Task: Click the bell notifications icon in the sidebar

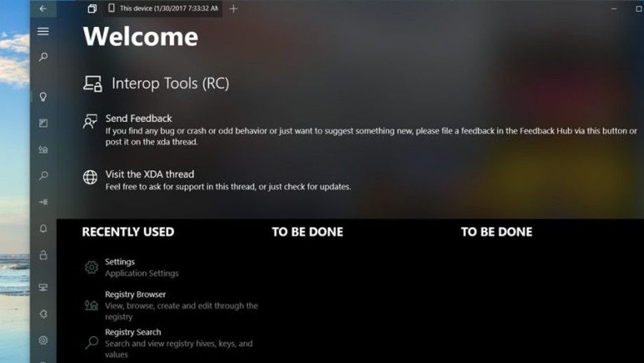Action: [43, 229]
